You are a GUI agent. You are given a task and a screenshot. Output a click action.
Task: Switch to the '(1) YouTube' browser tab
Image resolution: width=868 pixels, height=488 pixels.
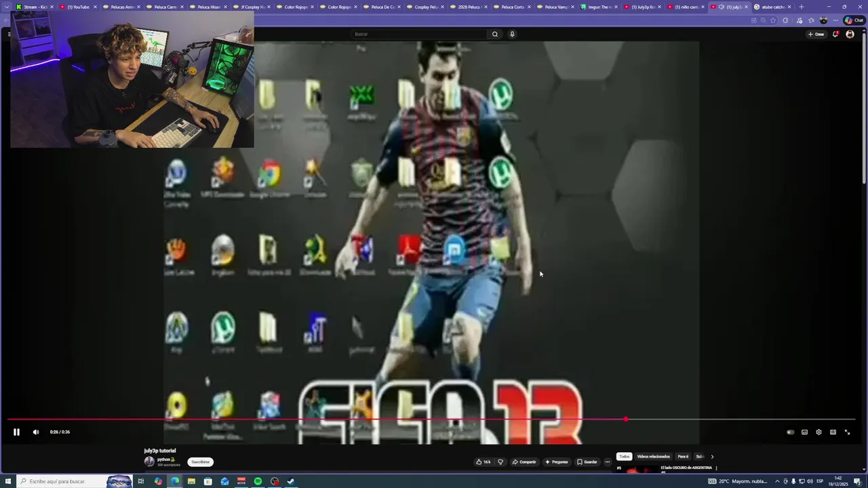tap(77, 7)
